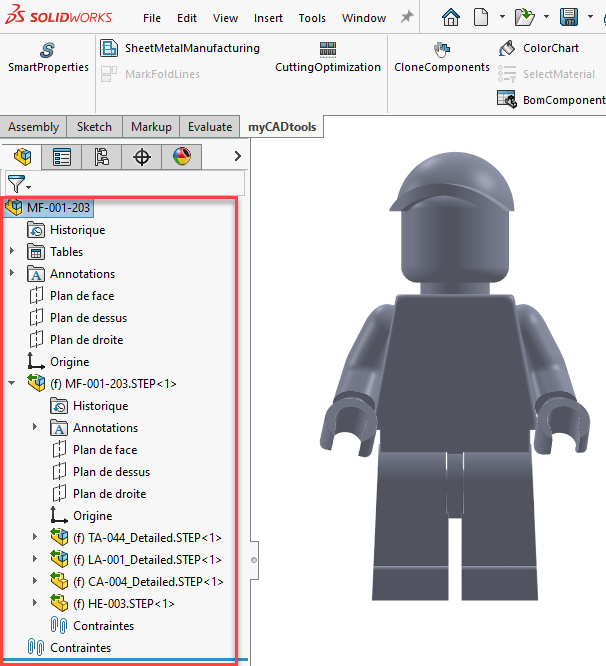This screenshot has height=666, width=606.
Task: Open the FeatureManager design tree tab
Action: tap(22, 157)
